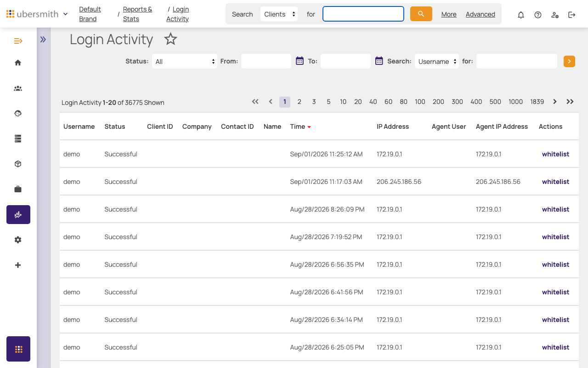Jump to last page double arrow

click(570, 102)
